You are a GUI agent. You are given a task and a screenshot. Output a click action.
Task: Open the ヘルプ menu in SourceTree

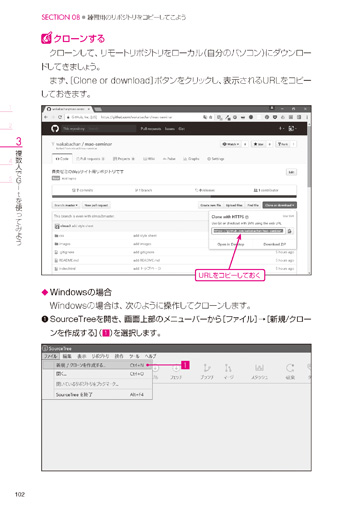pyautogui.click(x=150, y=356)
